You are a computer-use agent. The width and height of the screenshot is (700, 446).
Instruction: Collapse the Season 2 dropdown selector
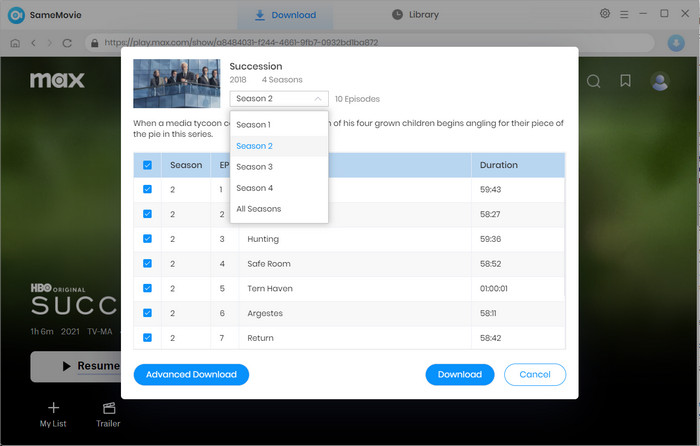pyautogui.click(x=279, y=99)
